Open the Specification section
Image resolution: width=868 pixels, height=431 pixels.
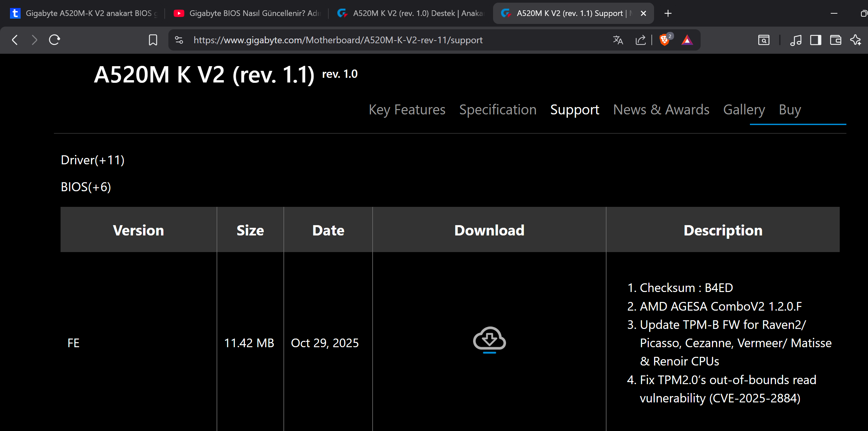tap(498, 110)
